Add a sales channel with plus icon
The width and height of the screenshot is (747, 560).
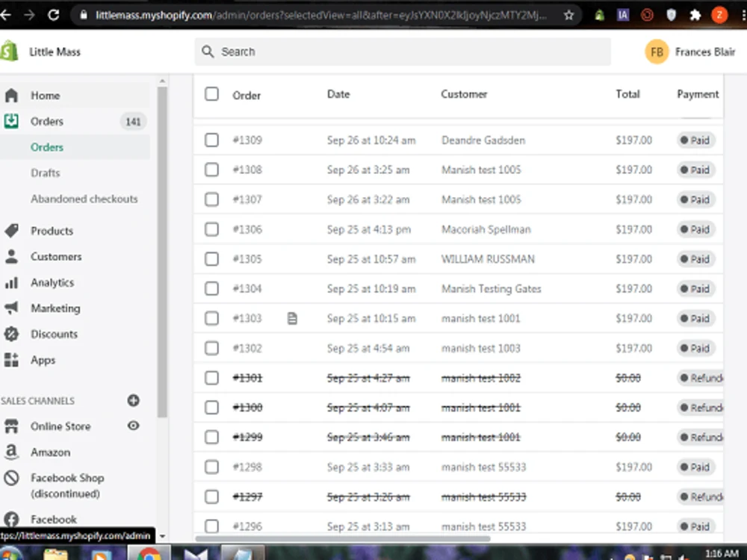(x=134, y=400)
